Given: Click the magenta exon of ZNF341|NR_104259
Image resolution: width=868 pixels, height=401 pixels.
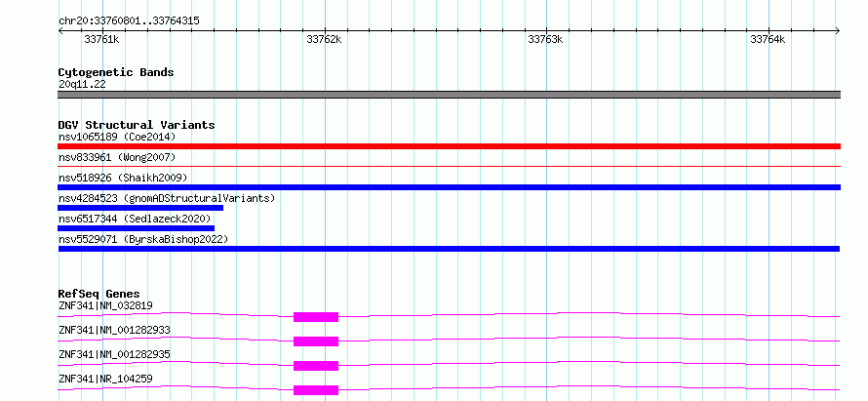Looking at the screenshot, I should pos(316,390).
